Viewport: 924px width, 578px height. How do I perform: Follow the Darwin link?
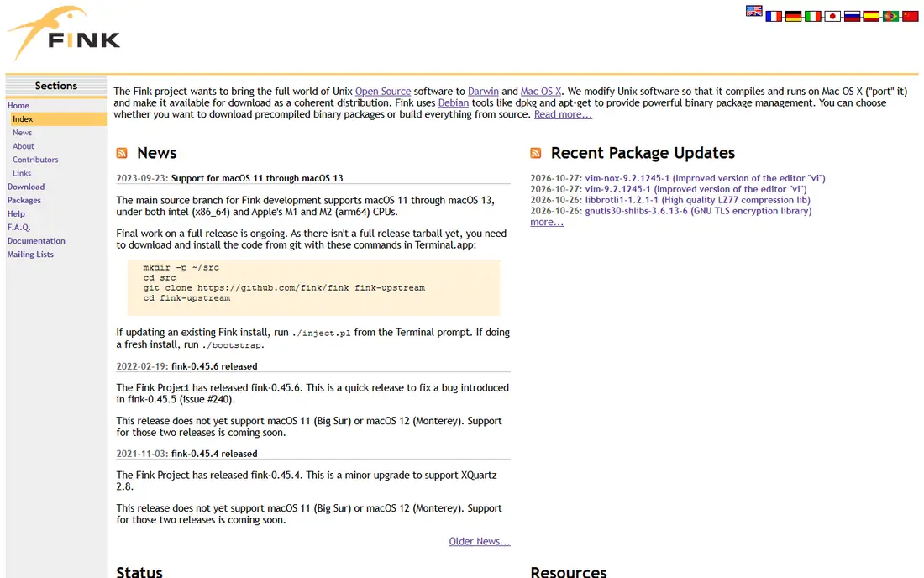483,92
